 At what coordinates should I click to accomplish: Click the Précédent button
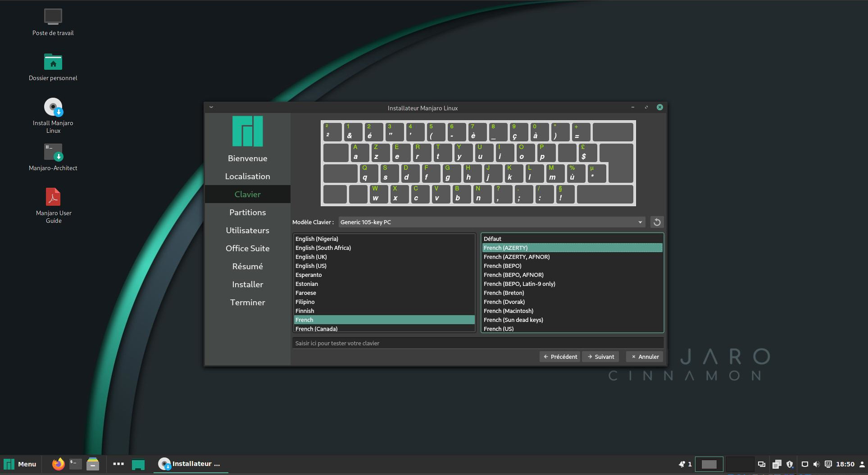[x=560, y=357]
